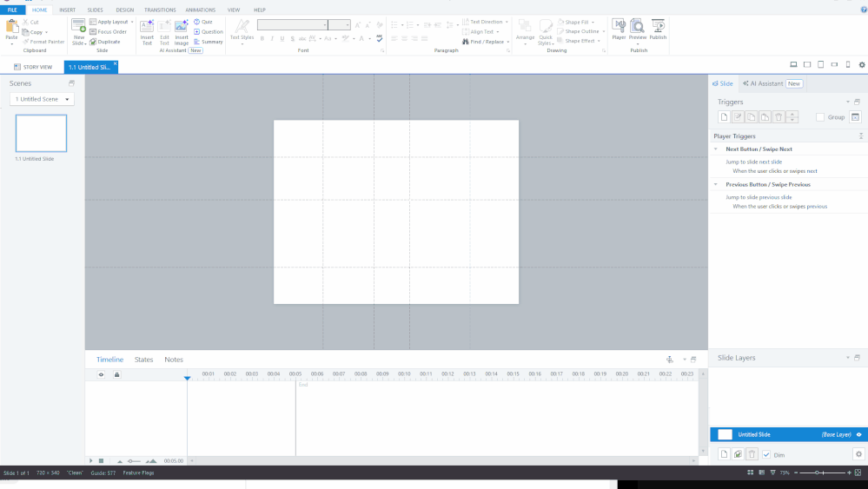This screenshot has width=868, height=489.
Task: Duplicate the current slide
Action: tap(105, 42)
